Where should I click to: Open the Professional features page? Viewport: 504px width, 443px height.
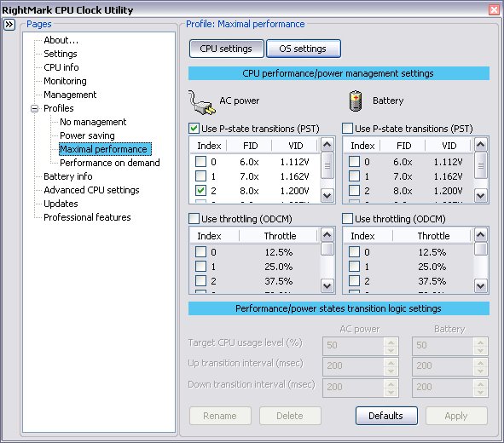pyautogui.click(x=87, y=217)
